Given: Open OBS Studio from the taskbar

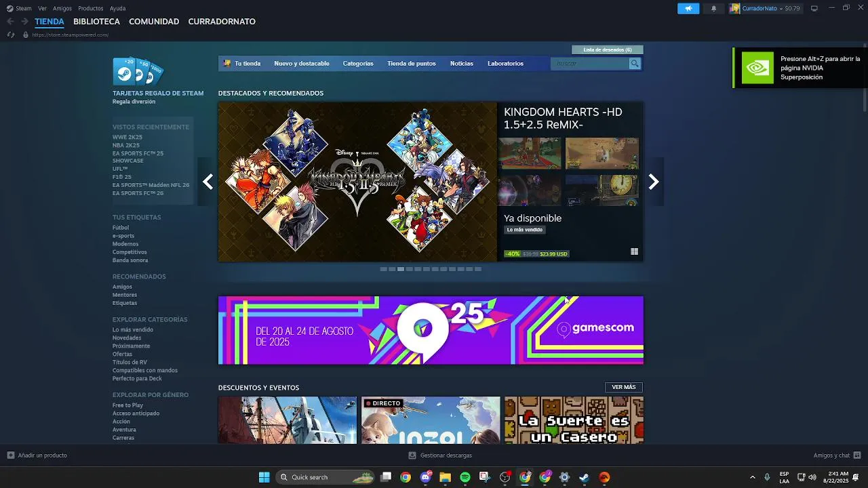Looking at the screenshot, I should tap(505, 477).
